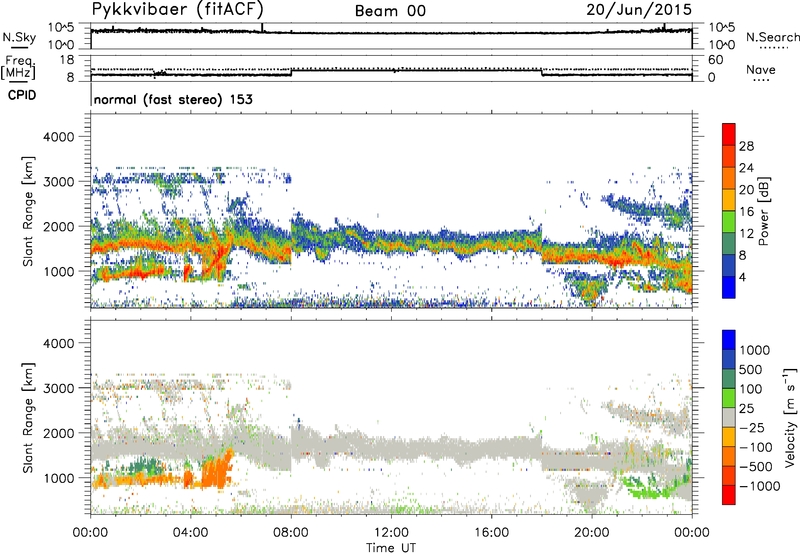This screenshot has width=800, height=554.
Task: Click the "N.Sky" legend label
Action: tap(19, 38)
